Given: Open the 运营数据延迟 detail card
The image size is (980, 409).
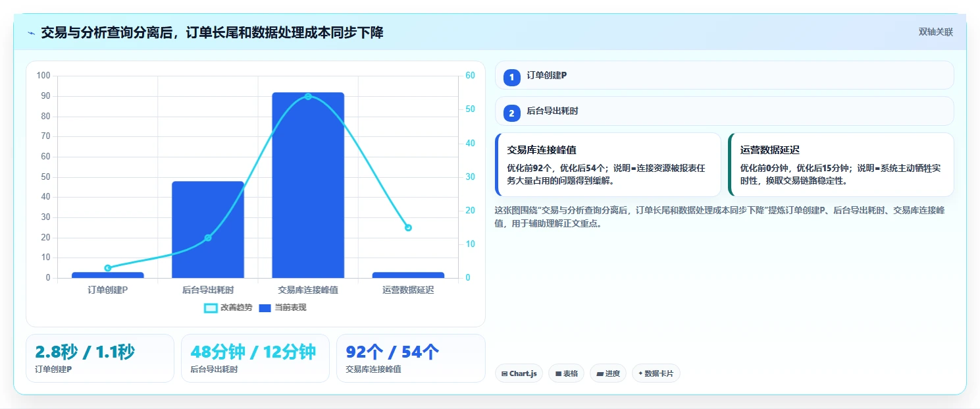Looking at the screenshot, I should pyautogui.click(x=840, y=165).
